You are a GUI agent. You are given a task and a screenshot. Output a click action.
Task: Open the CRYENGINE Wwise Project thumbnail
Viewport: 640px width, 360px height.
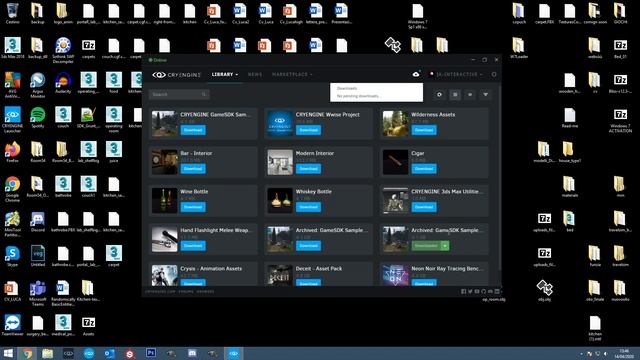tap(280, 123)
